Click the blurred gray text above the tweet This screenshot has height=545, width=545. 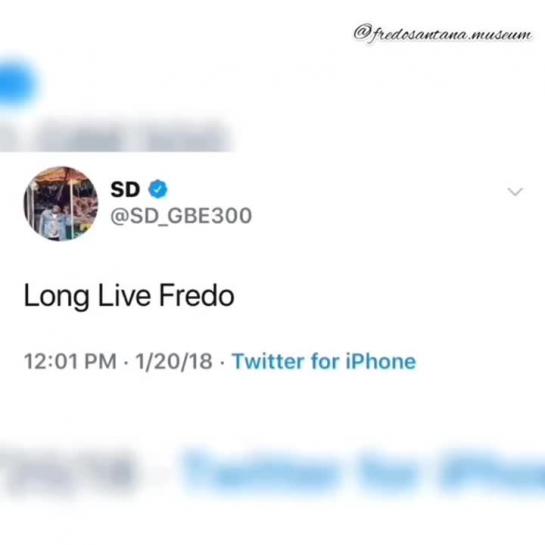[115, 136]
